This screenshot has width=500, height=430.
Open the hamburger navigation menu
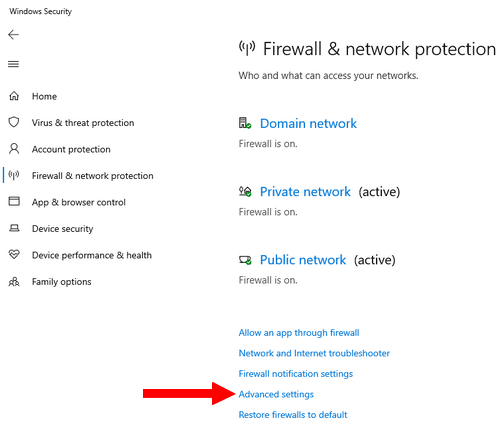click(x=14, y=64)
